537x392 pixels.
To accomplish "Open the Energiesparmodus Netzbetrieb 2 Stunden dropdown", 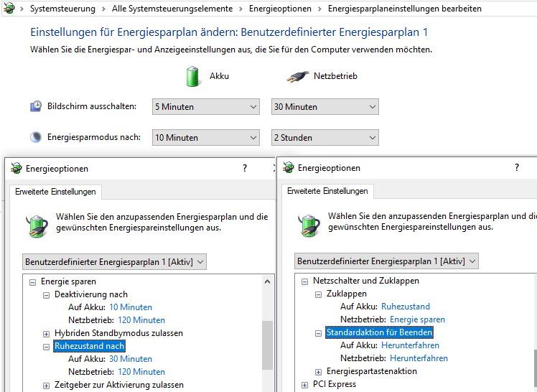I will 325,138.
